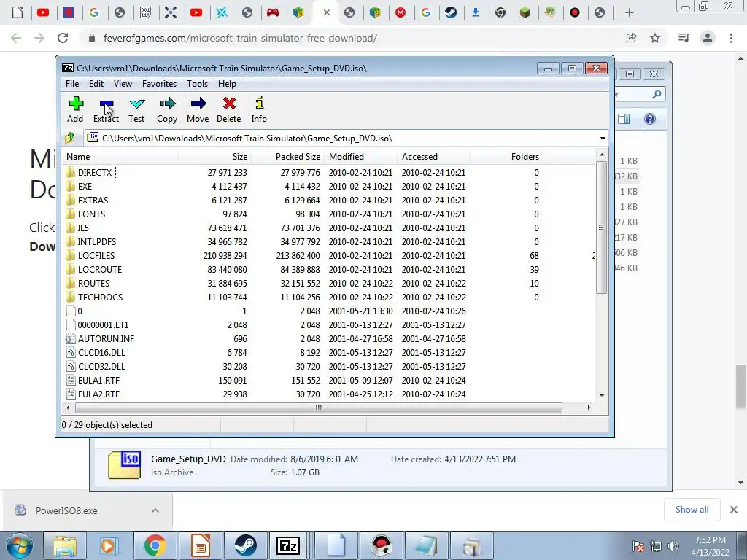This screenshot has width=747, height=560.
Task: Open the Edit menu
Action: tap(96, 84)
